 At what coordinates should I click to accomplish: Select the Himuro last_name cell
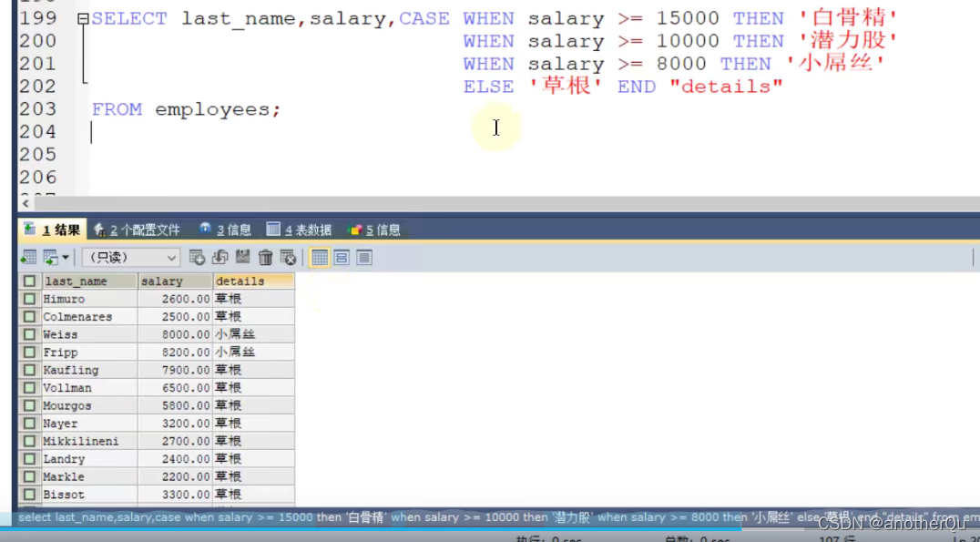tap(89, 299)
